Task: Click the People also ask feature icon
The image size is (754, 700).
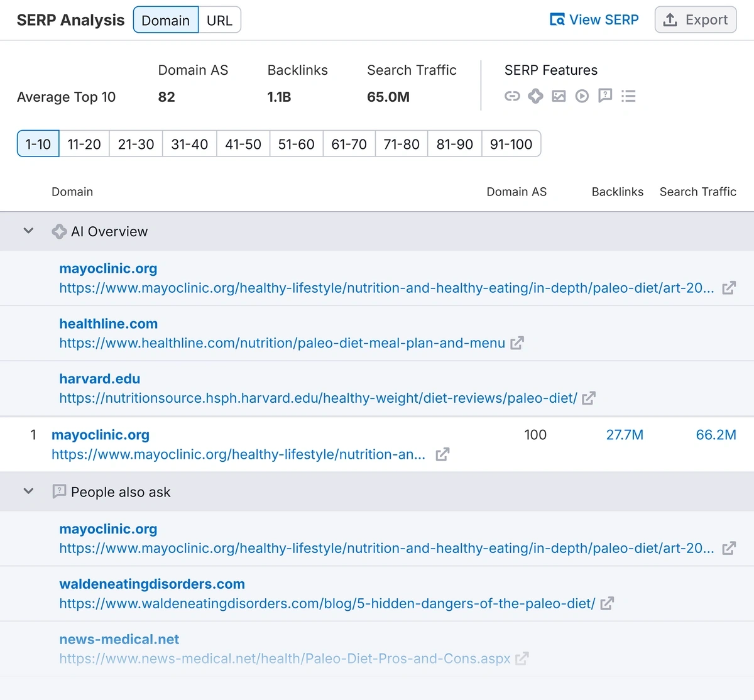Action: (x=605, y=96)
